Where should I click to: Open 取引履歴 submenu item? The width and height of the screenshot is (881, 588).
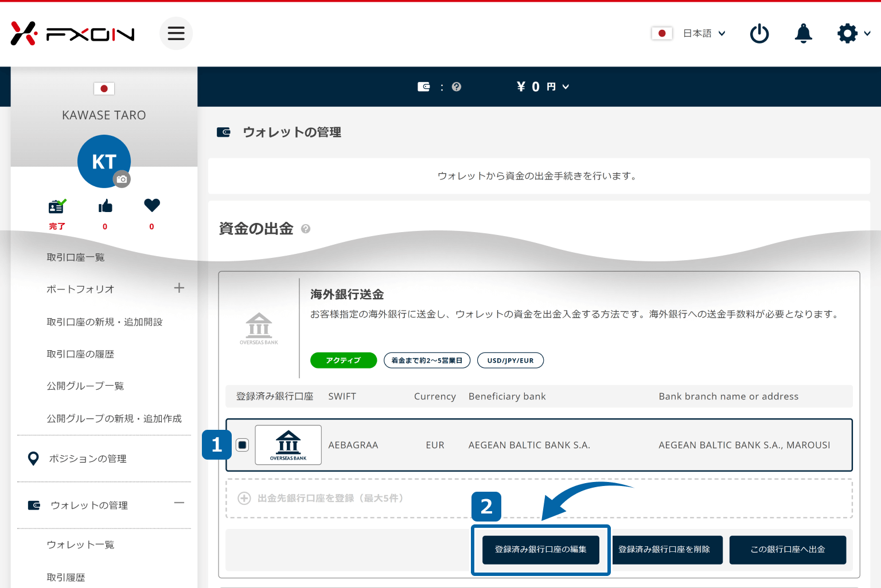pyautogui.click(x=66, y=577)
